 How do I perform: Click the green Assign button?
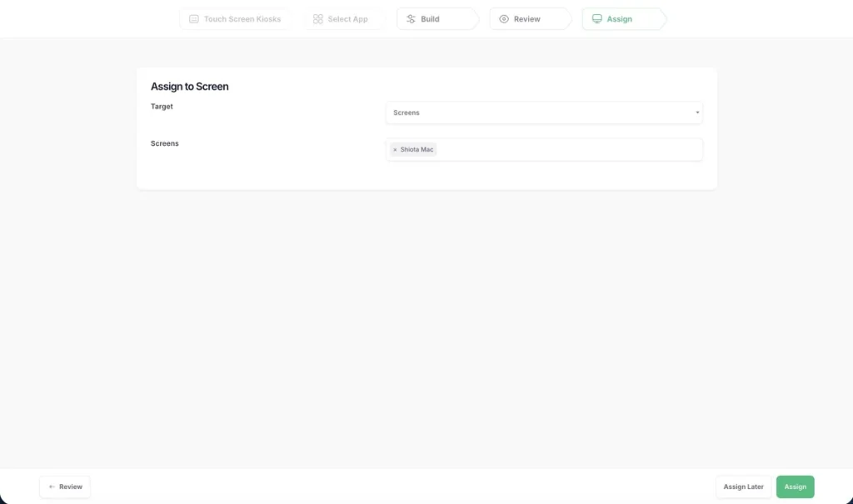point(795,487)
